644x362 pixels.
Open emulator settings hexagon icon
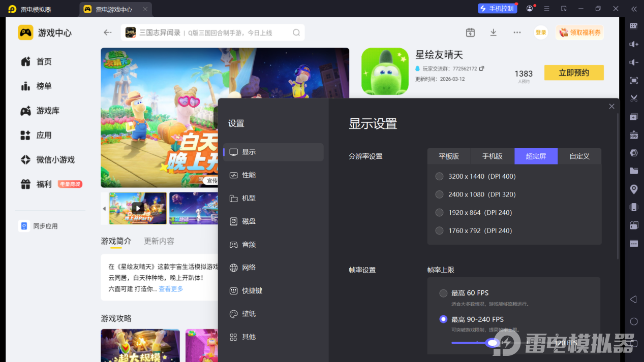(633, 153)
